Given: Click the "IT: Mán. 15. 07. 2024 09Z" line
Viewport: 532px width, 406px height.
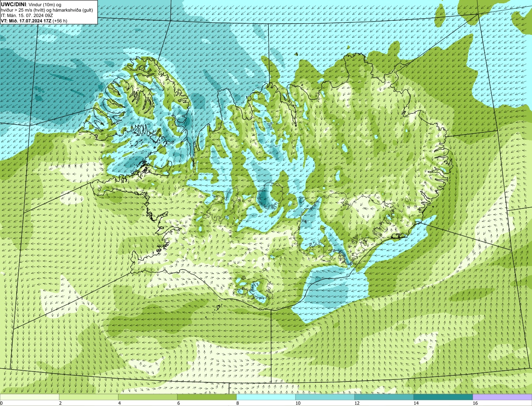Looking at the screenshot, I should (27, 15).
